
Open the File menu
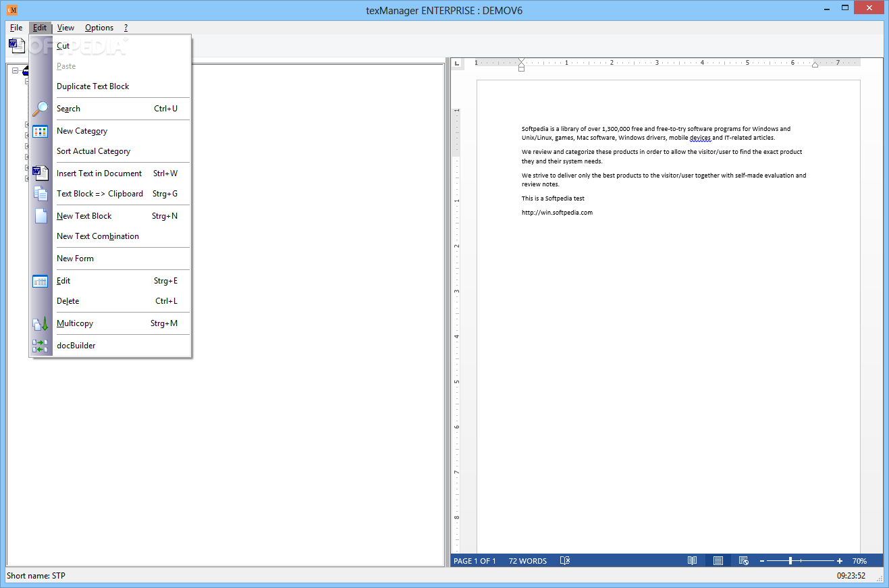pyautogui.click(x=16, y=28)
